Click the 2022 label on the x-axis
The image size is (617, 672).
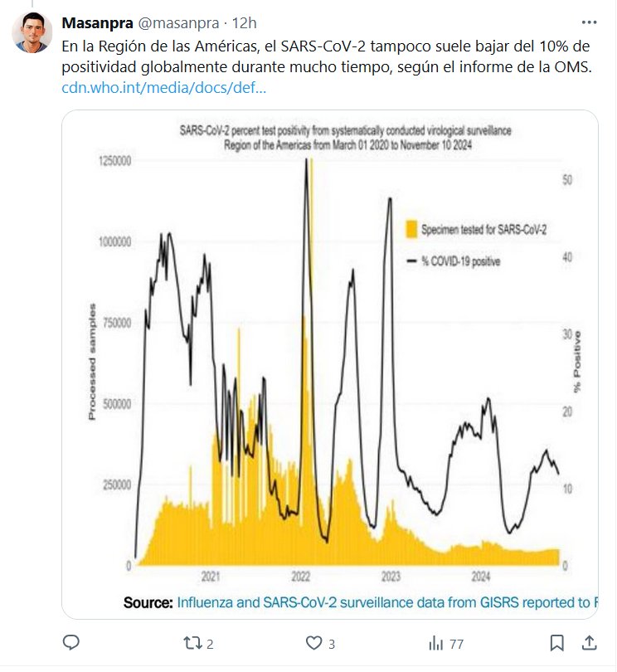coord(300,576)
